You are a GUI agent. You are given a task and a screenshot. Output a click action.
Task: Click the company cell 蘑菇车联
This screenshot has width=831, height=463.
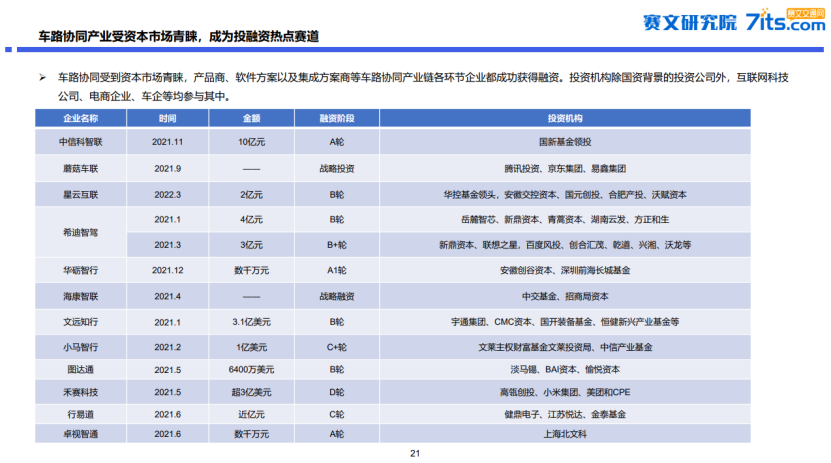click(x=81, y=168)
